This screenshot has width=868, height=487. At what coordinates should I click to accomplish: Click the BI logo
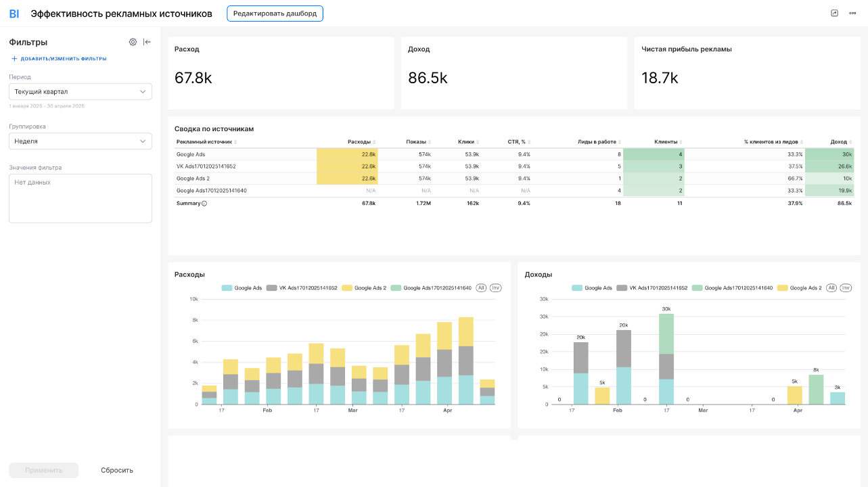(14, 14)
